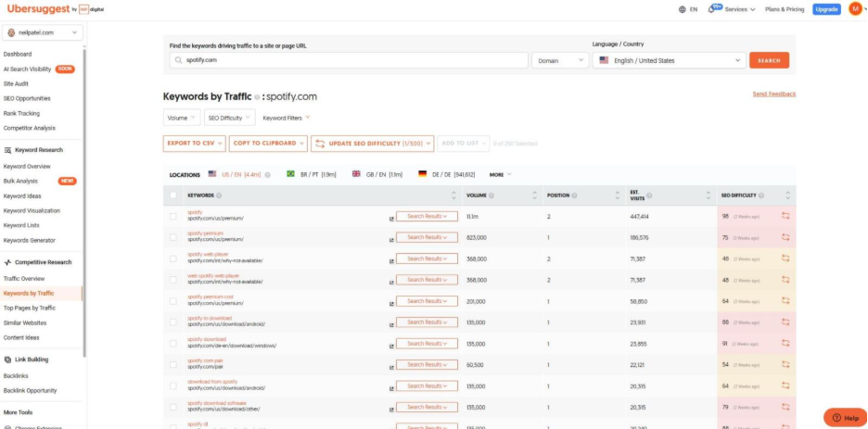Expand MORE locations list
The height and width of the screenshot is (429, 868).
coord(501,175)
